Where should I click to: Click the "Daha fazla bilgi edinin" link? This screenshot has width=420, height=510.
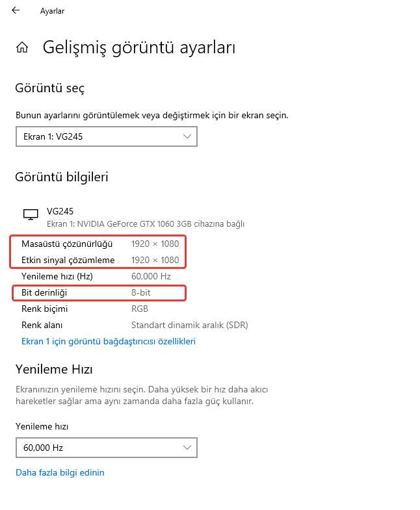tap(60, 472)
